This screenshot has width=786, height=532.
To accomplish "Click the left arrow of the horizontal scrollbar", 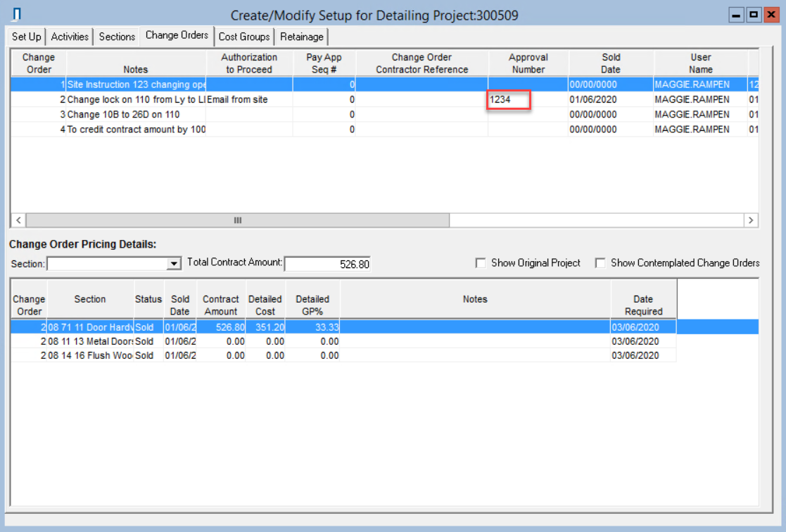I will [x=18, y=220].
